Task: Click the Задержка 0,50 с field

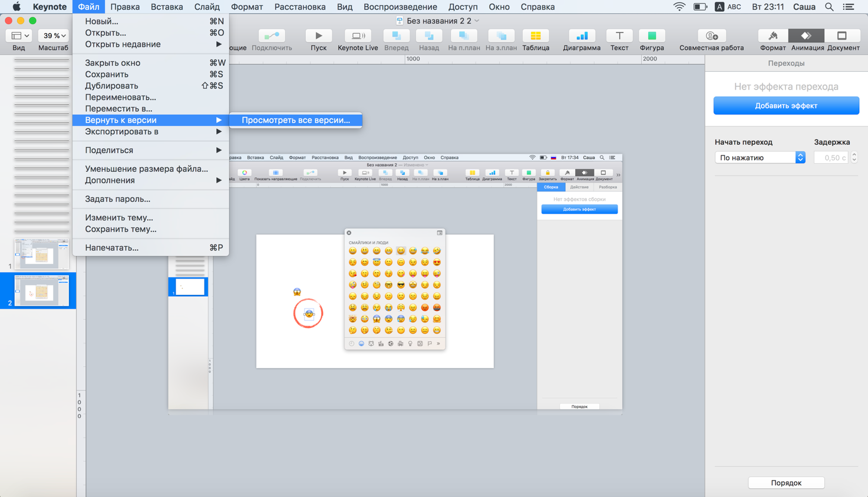Action: pyautogui.click(x=831, y=158)
